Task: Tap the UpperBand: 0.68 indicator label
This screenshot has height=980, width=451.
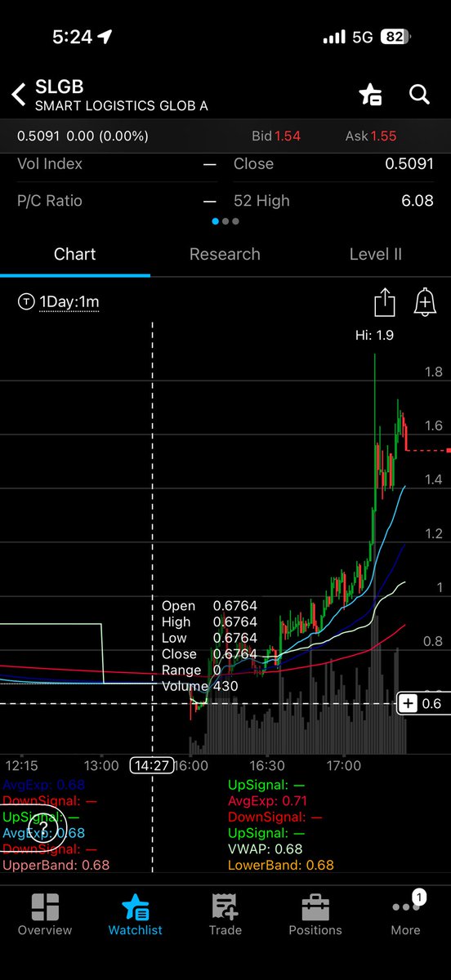Action: coord(56,865)
